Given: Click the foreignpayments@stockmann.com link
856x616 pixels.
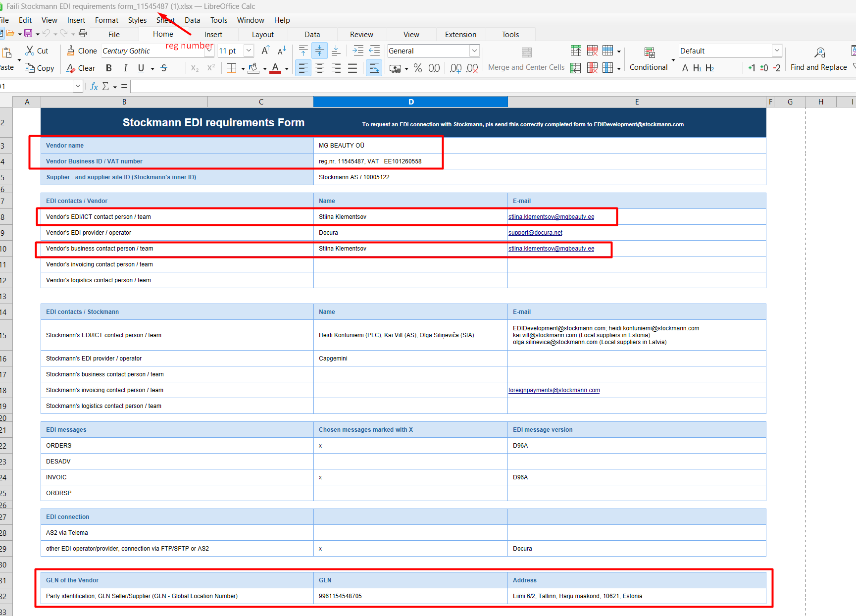Looking at the screenshot, I should tap(554, 390).
